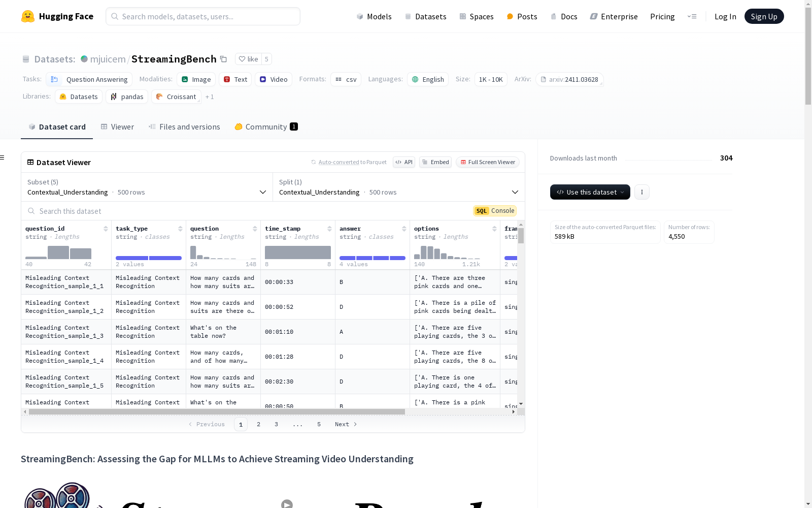Open the Files and versions tab
This screenshot has height=508, width=812.
pyautogui.click(x=184, y=127)
